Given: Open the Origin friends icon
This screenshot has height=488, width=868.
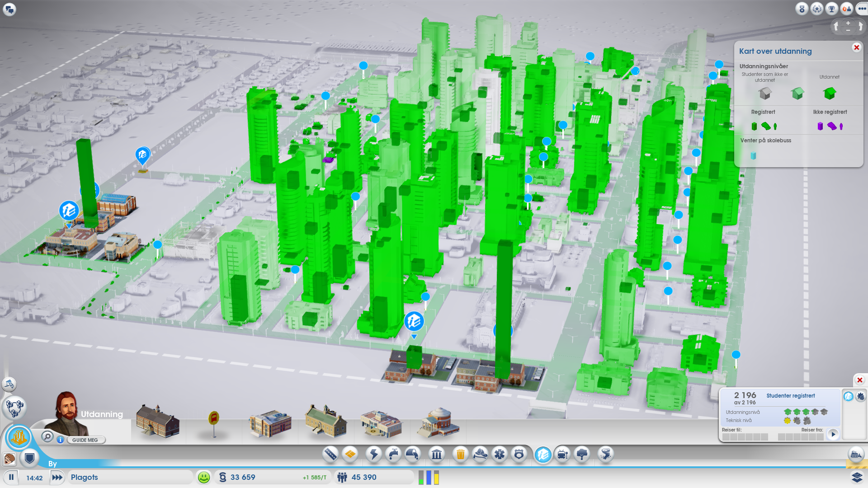Looking at the screenshot, I should [847, 9].
